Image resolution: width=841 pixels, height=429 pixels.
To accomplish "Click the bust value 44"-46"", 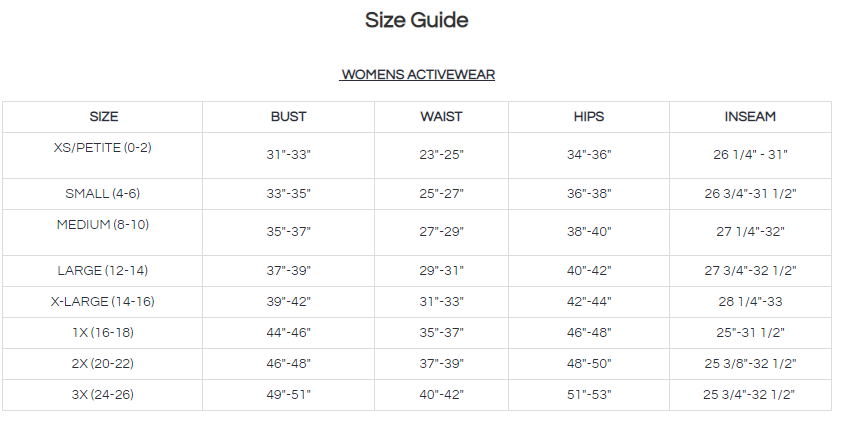I will tap(289, 333).
